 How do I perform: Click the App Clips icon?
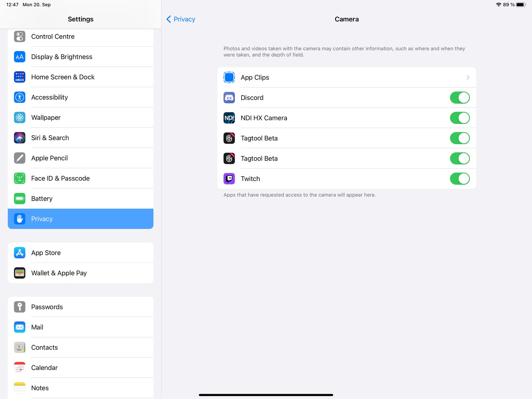(x=229, y=77)
